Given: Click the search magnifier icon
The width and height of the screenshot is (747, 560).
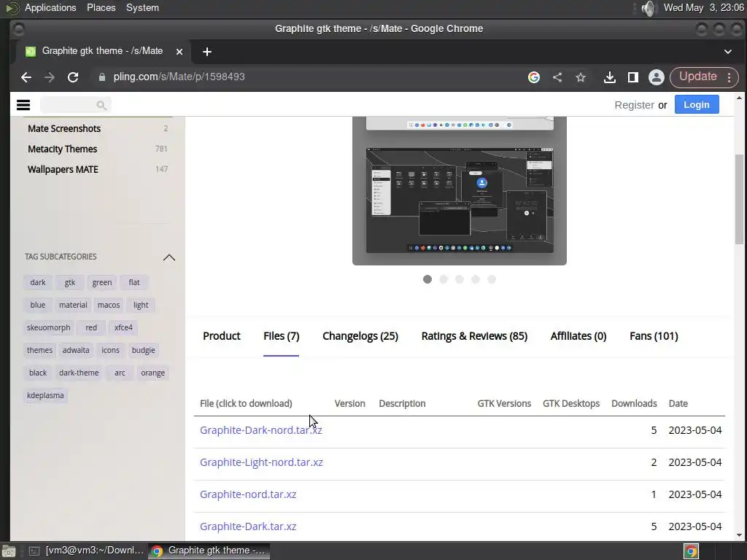Looking at the screenshot, I should click(x=101, y=105).
